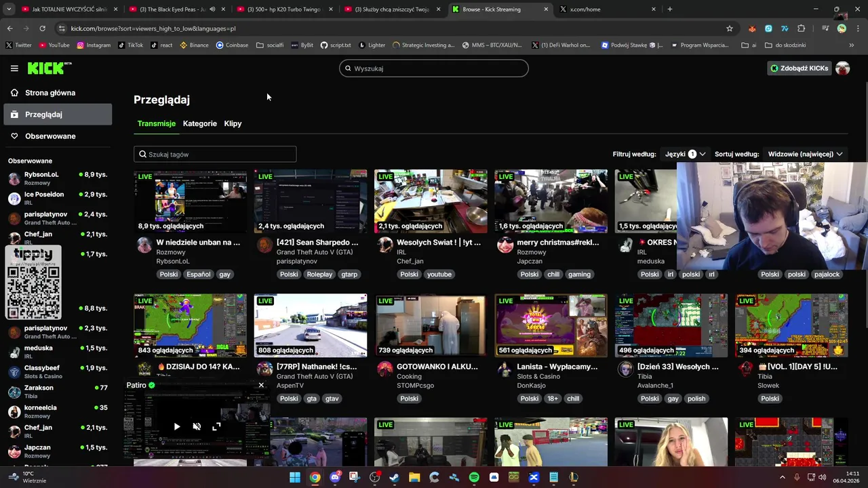The width and height of the screenshot is (868, 488).
Task: Focus the Szukaj tagów tag search
Action: coord(215,155)
